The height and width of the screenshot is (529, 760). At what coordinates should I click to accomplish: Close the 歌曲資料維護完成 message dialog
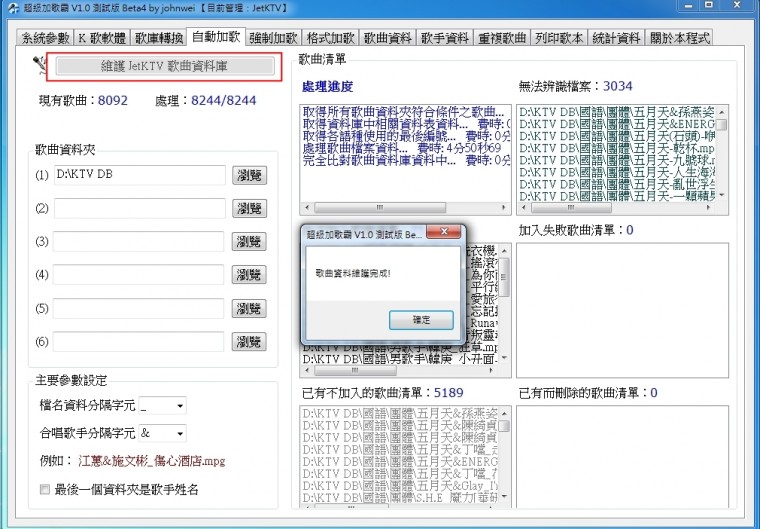coord(444,233)
